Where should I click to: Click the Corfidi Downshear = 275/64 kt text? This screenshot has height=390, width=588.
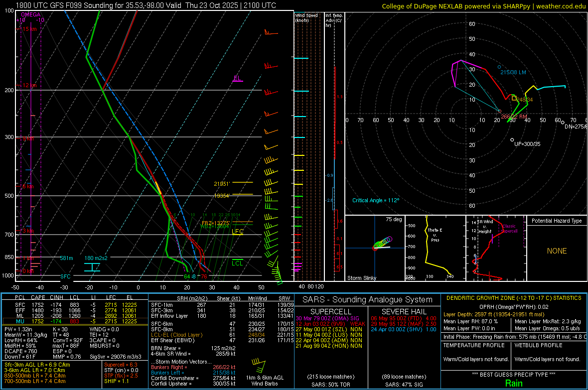pos(193,378)
